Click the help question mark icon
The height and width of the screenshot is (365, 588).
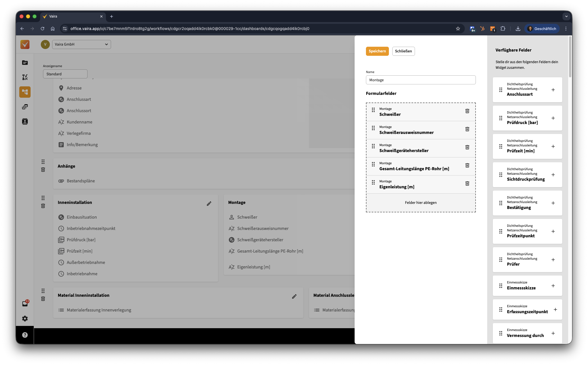(25, 335)
